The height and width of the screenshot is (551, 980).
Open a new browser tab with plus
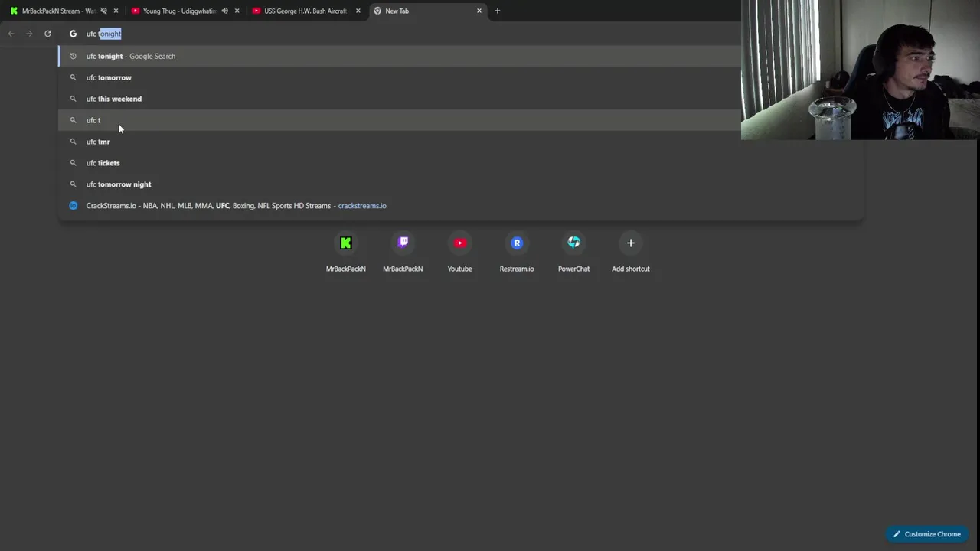[498, 11]
